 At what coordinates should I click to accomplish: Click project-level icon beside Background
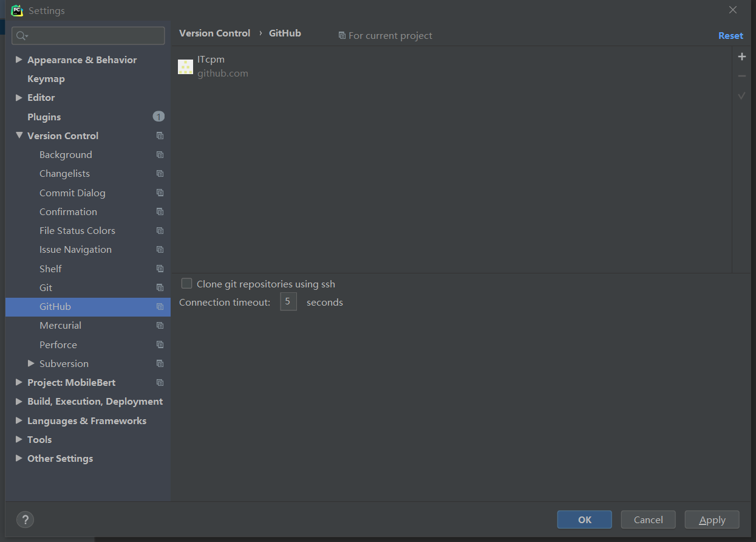pos(160,154)
